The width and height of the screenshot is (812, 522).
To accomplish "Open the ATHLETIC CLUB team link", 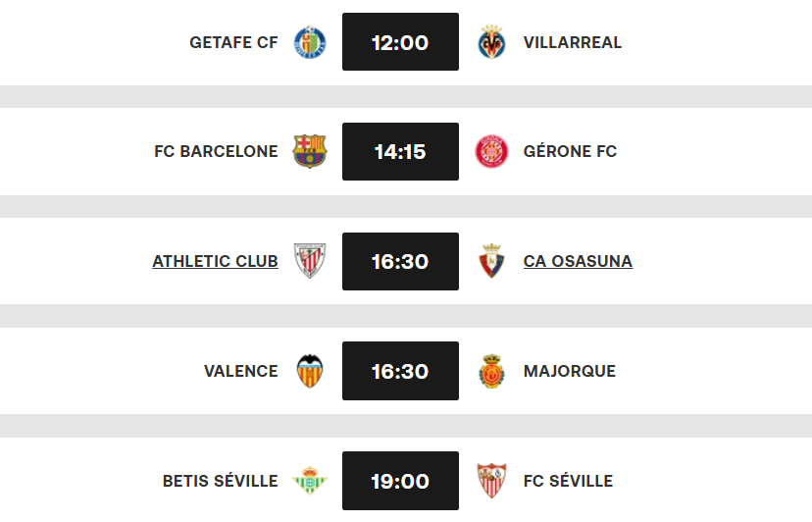I will (215, 261).
